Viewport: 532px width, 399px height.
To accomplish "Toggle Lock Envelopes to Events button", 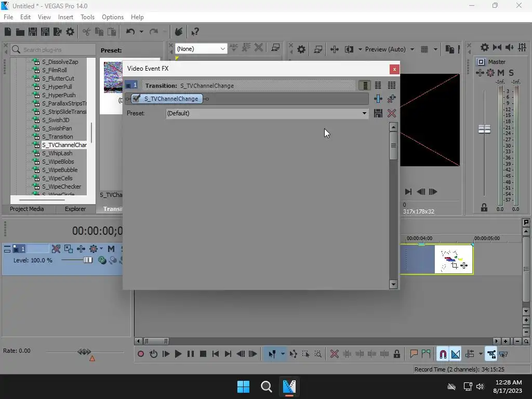I will (x=491, y=354).
